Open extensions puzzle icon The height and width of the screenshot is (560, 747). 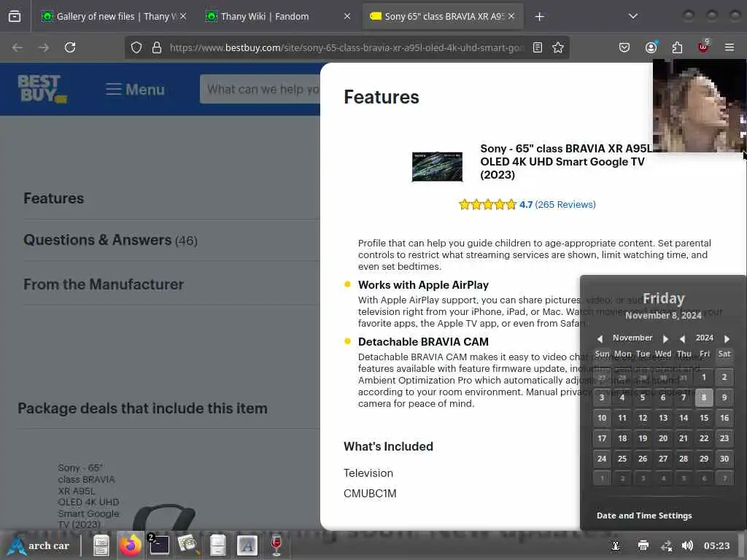(677, 47)
